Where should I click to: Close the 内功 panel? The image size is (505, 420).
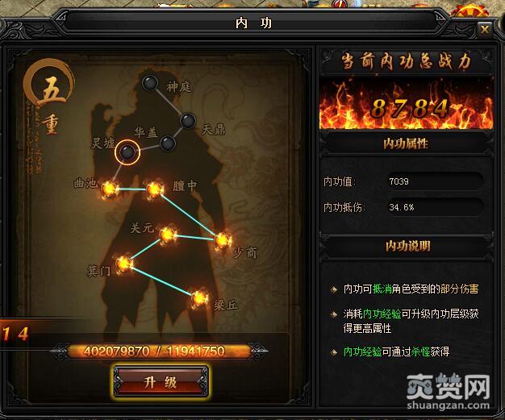click(484, 30)
